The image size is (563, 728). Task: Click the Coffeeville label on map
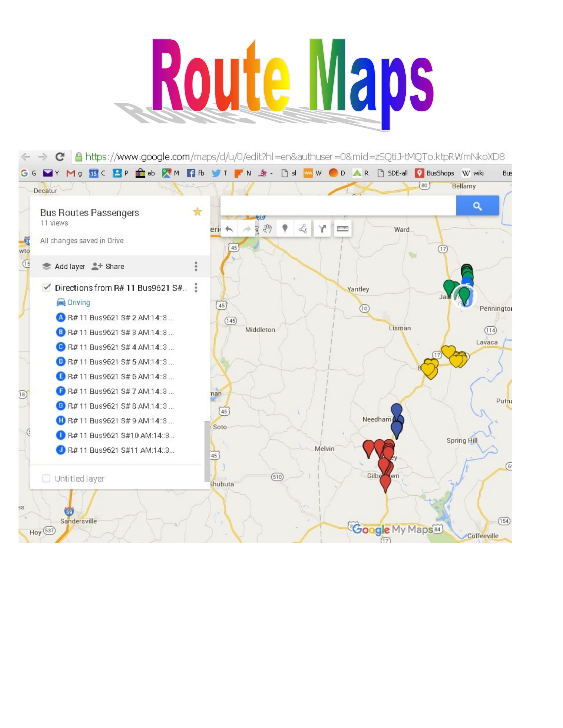(x=483, y=536)
